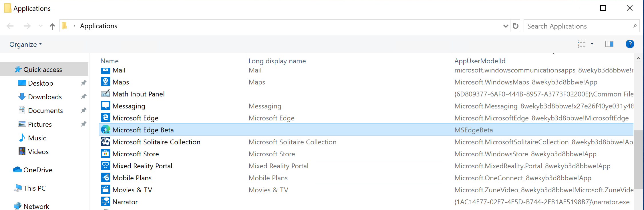This screenshot has width=644, height=210.
Task: Click the pin icon beside Documents
Action: (84, 110)
